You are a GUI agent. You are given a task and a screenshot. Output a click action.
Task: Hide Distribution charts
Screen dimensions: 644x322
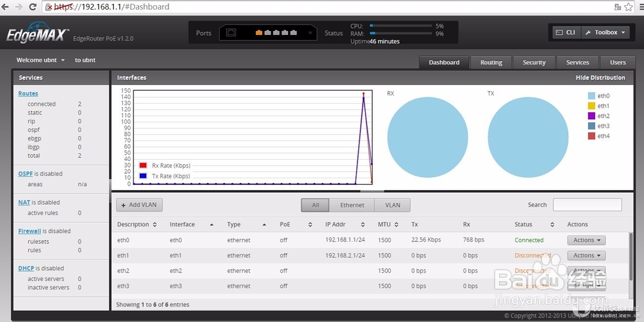click(x=600, y=78)
